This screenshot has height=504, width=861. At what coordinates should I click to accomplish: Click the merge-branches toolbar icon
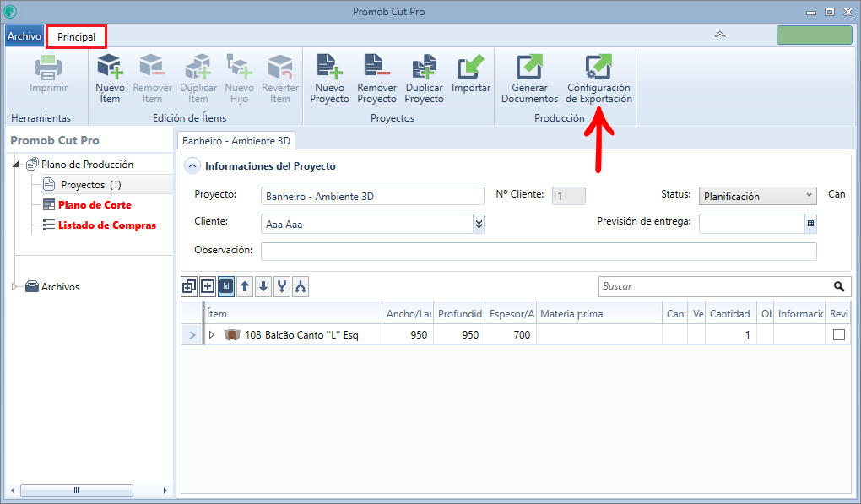(x=282, y=286)
